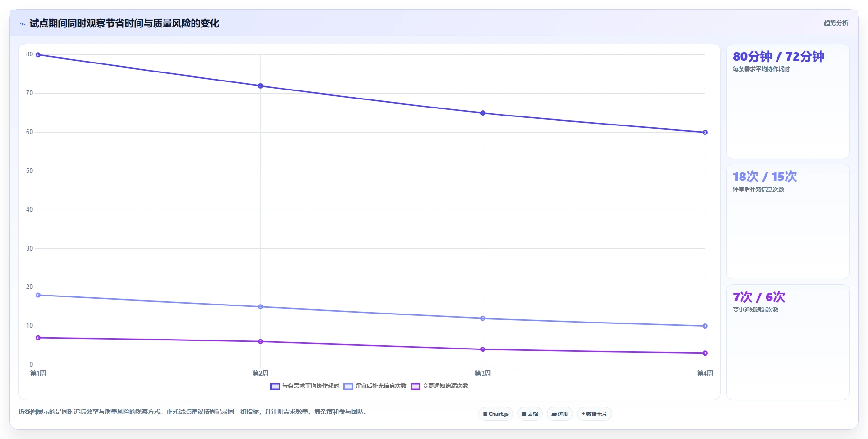Click the 变更通知遗漏次数 caption in the stat card
This screenshot has height=439, width=868.
756,310
